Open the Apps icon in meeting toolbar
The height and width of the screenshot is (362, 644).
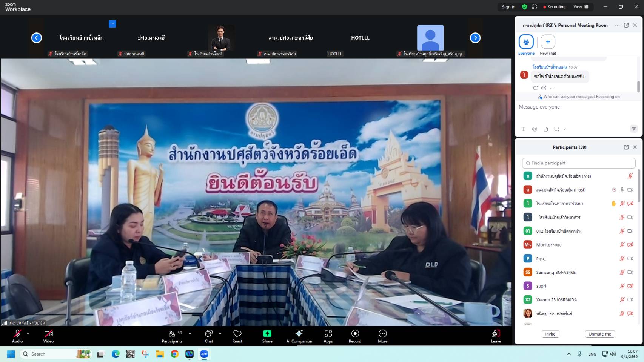point(328,334)
